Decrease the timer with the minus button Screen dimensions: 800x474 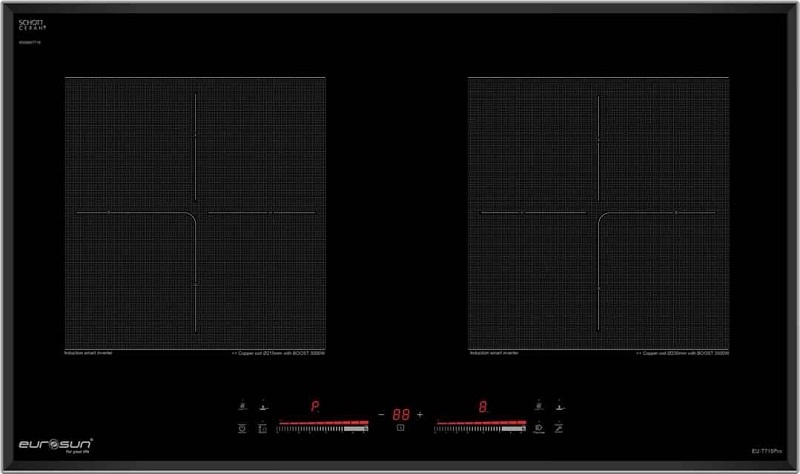[381, 413]
